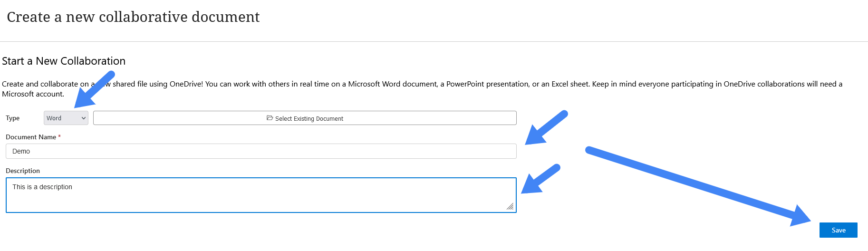
Task: Click the 'Create a new collaborative document' title
Action: [133, 17]
